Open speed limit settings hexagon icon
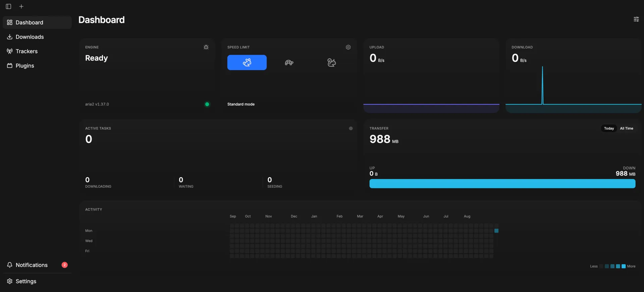 (348, 47)
